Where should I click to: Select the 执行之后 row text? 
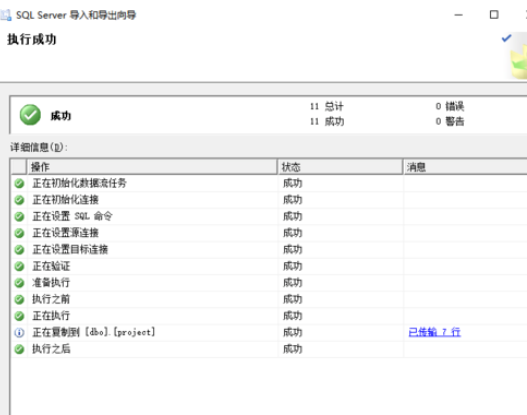point(51,349)
